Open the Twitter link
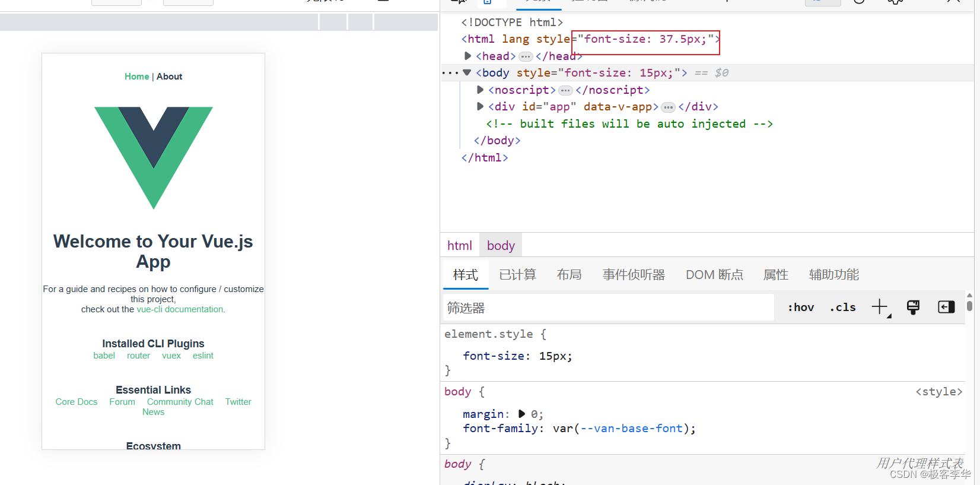Image resolution: width=980 pixels, height=485 pixels. point(238,402)
